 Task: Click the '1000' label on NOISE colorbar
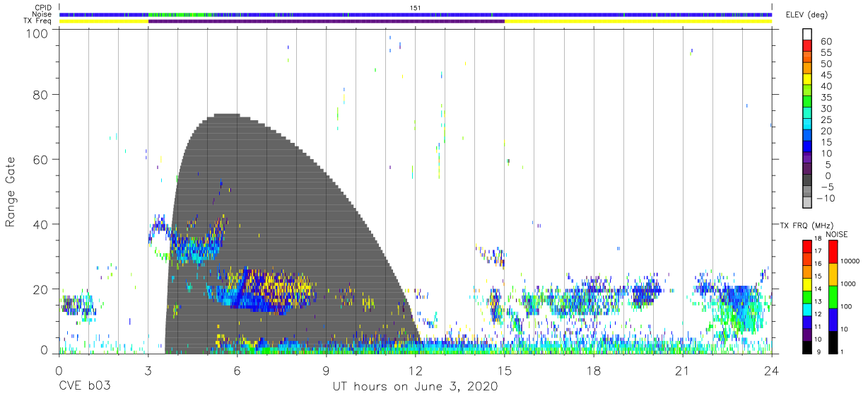tap(850, 284)
